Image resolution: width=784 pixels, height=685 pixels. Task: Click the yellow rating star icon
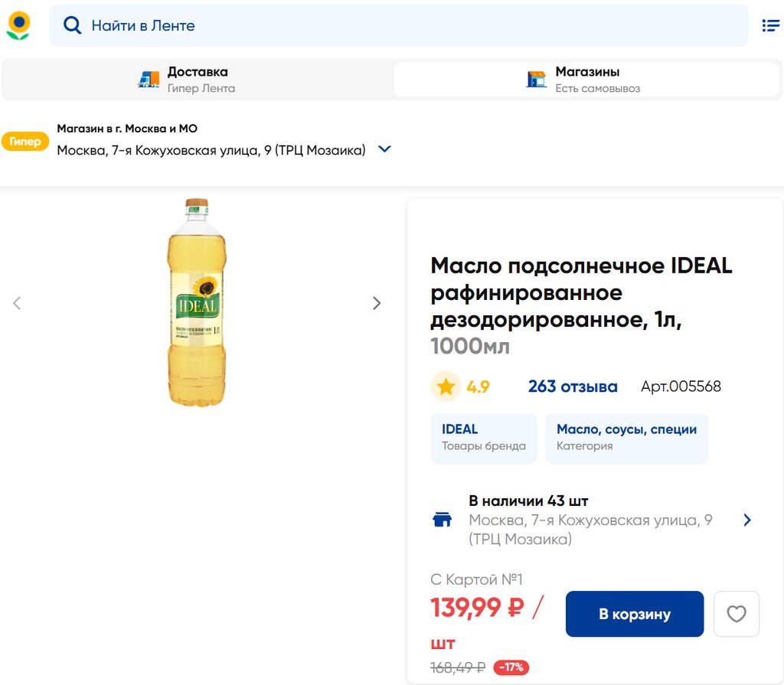point(446,387)
